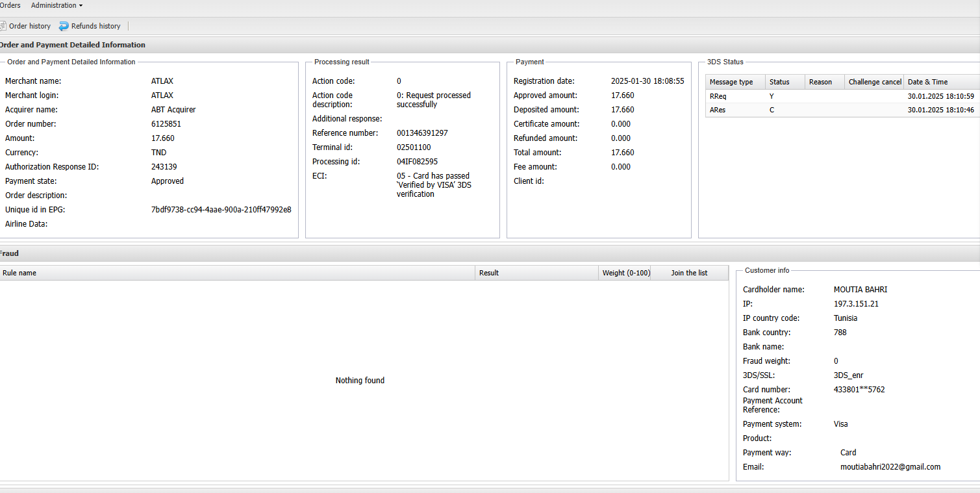Click the Reference number value

(422, 133)
